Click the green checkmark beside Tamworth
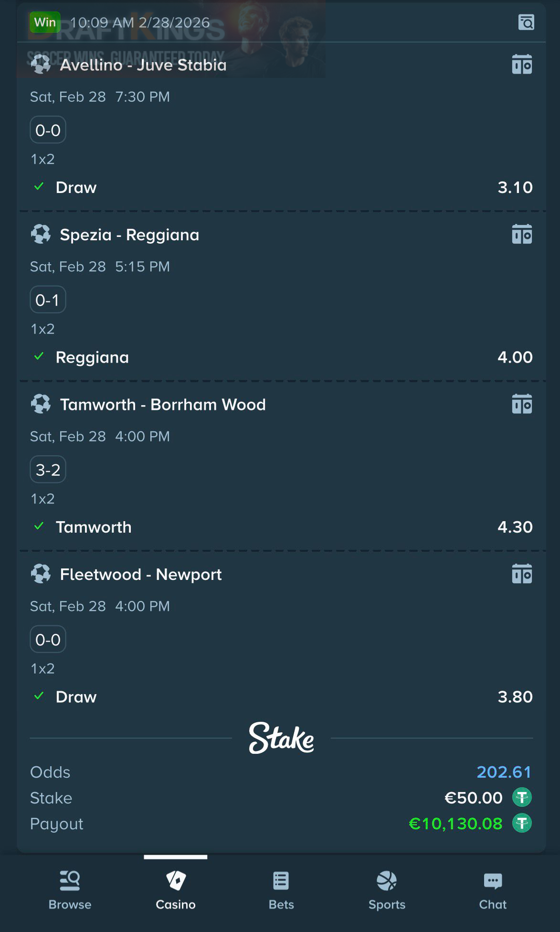Screen dimensions: 560x932 point(39,526)
